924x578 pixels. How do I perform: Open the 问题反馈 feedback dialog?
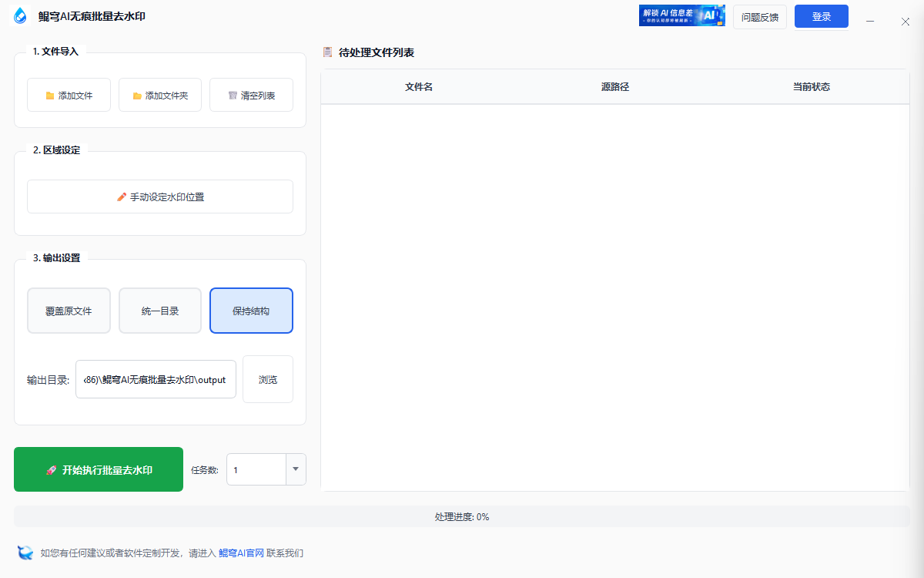759,16
